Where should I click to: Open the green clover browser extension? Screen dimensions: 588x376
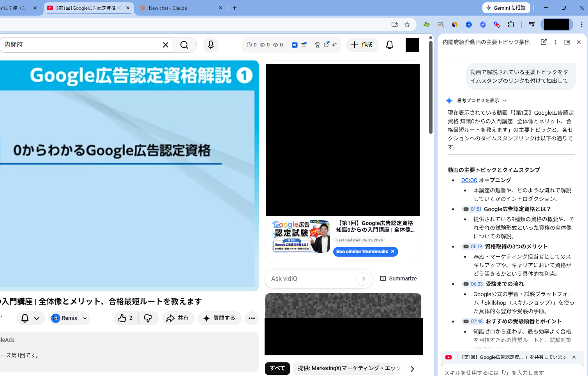(x=427, y=25)
